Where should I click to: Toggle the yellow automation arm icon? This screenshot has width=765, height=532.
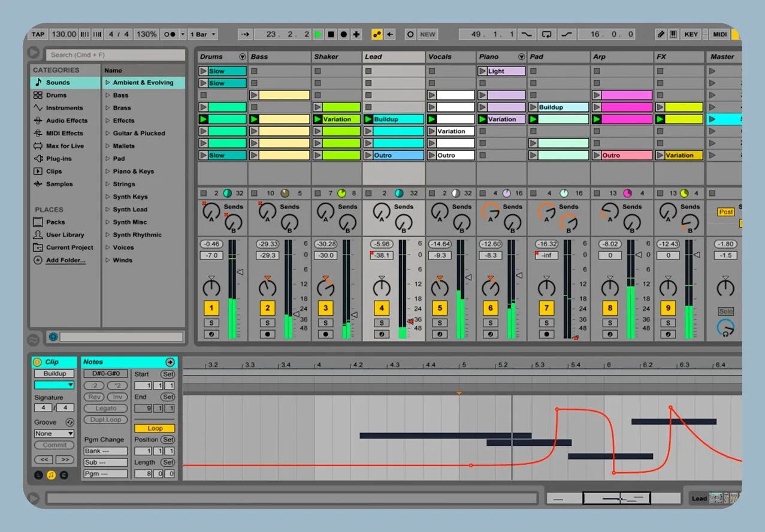tap(377, 34)
